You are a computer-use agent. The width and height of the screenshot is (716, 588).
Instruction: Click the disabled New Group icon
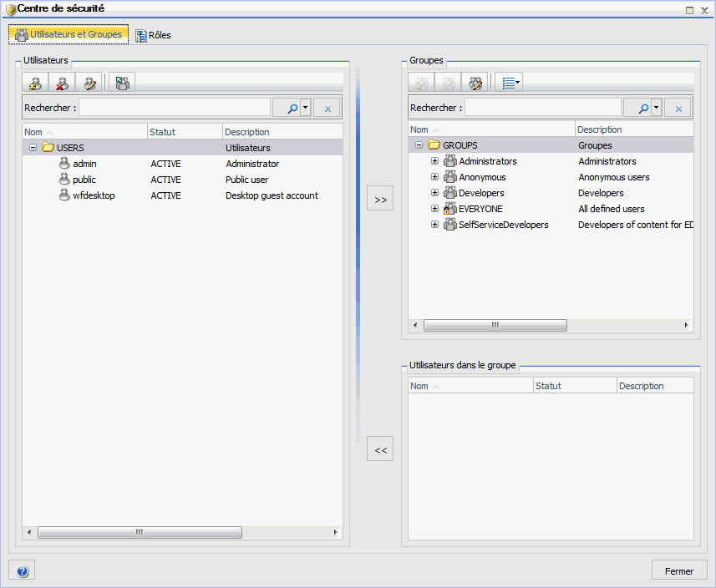tap(421, 83)
